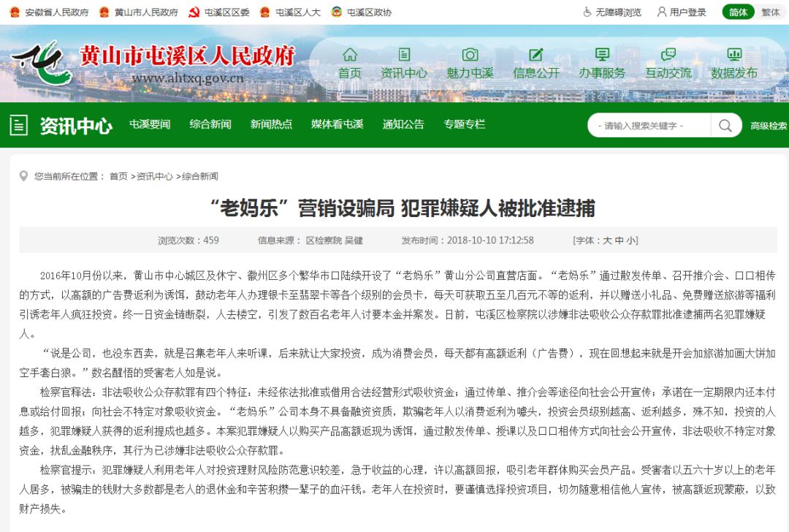
Task: Open 数据发布 in main navigation
Action: pos(734,73)
